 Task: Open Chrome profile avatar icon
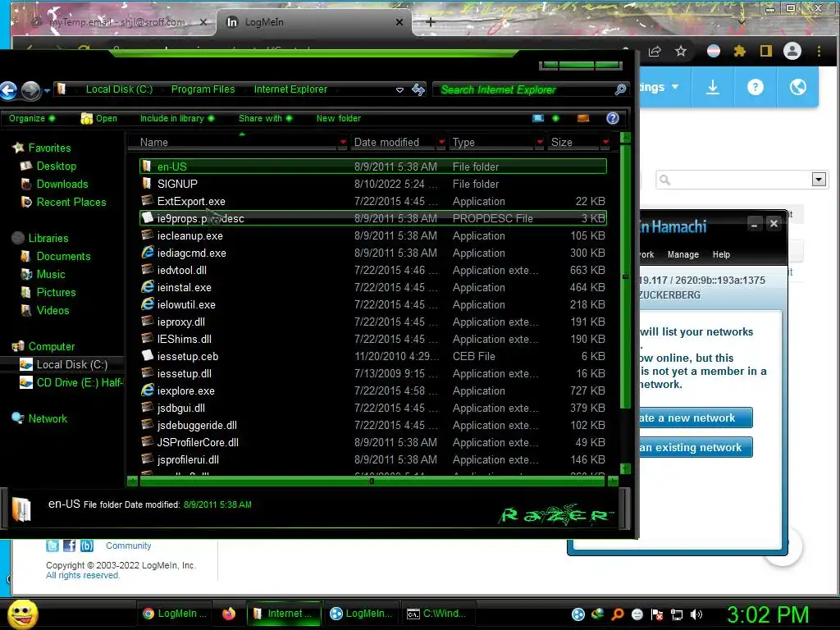pos(792,52)
